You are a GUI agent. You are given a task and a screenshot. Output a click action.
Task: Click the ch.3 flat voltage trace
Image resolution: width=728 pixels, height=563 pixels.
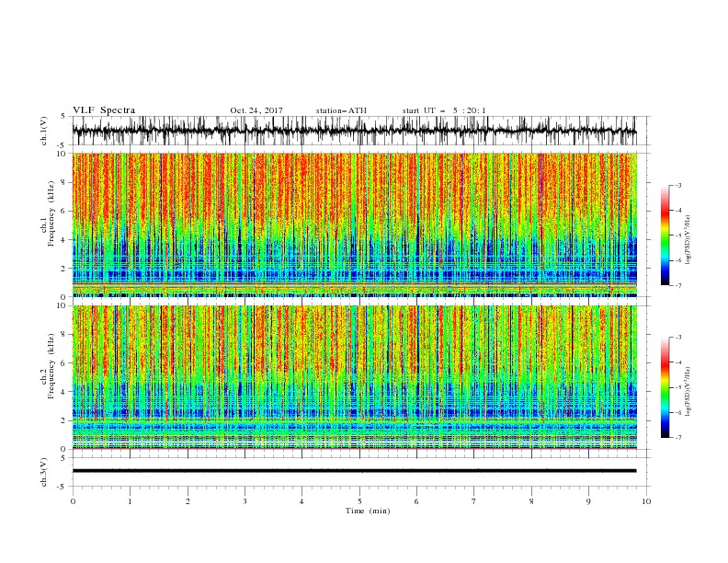coord(354,471)
